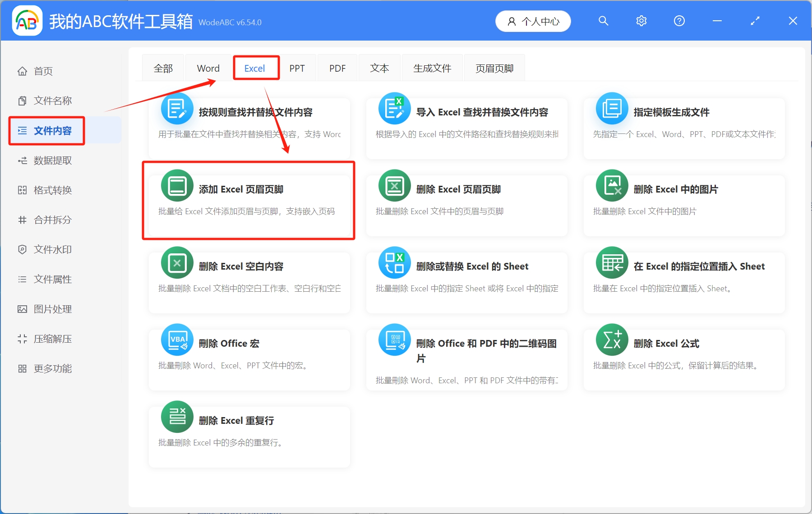Click the Add Excel header footer icon
Screen dimensions: 812x514
point(177,186)
